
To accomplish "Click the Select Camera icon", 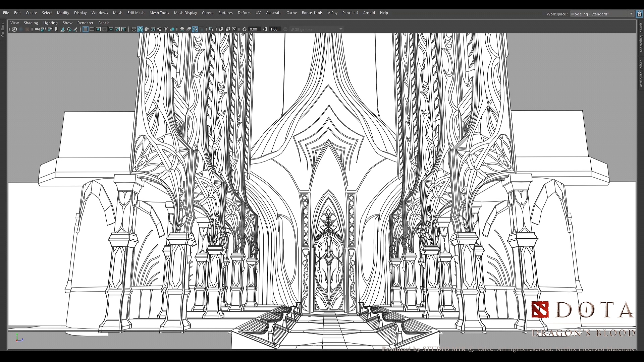I will (37, 29).
